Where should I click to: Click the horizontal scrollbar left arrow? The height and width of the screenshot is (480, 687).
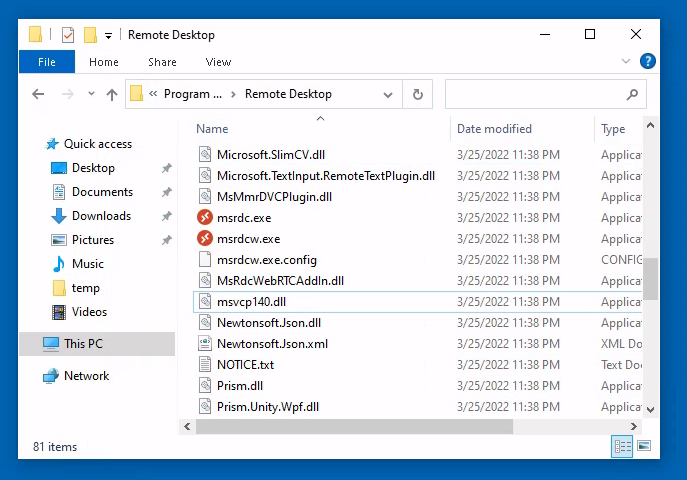[x=187, y=426]
